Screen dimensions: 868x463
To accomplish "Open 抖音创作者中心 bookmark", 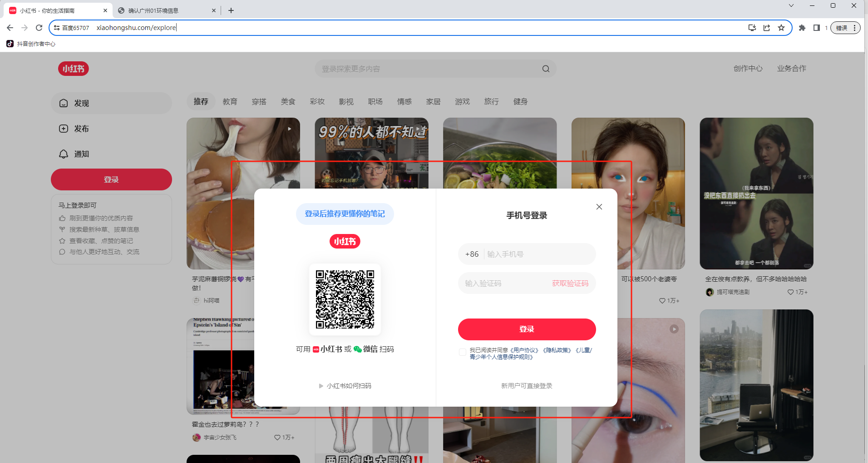I will click(x=31, y=44).
